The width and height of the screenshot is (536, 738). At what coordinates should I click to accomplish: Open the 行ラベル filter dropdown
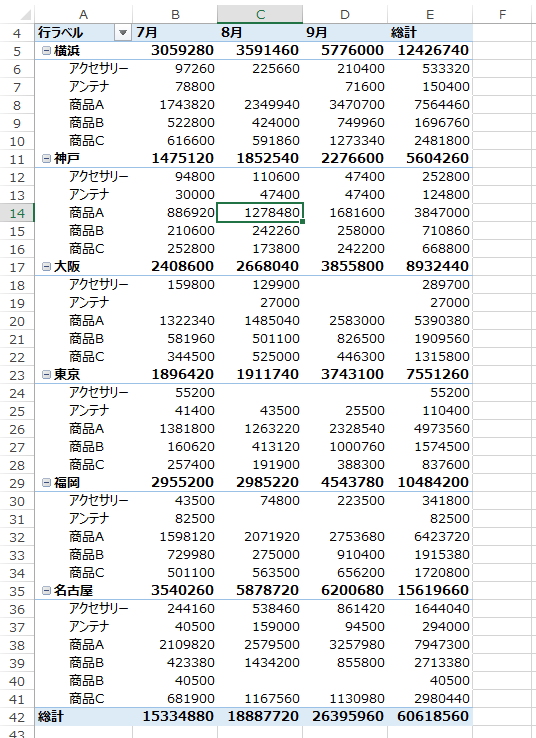pos(123,32)
